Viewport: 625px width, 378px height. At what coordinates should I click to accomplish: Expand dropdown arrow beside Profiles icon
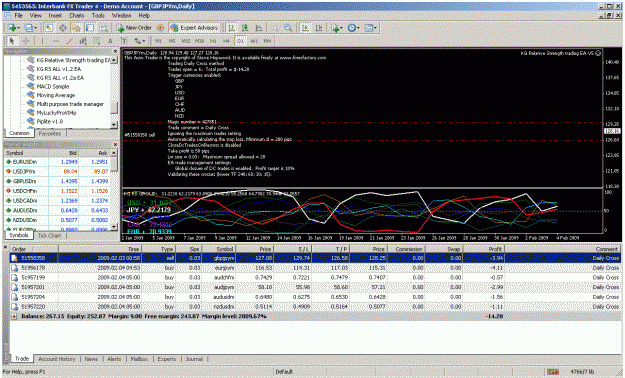pos(35,28)
